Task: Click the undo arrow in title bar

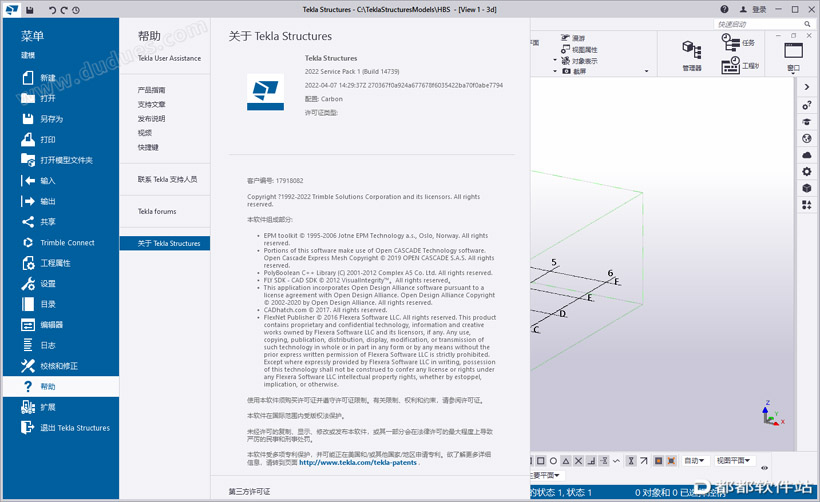Action: 52,9
